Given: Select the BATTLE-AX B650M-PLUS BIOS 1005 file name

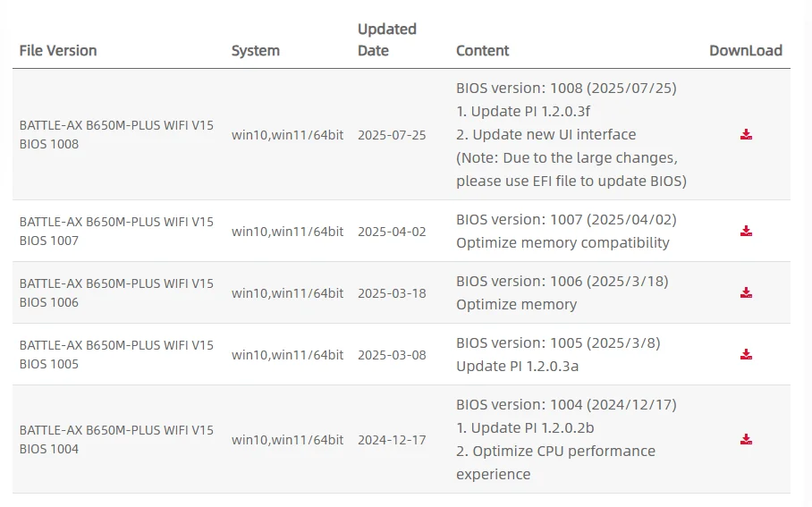Looking at the screenshot, I should [x=116, y=355].
